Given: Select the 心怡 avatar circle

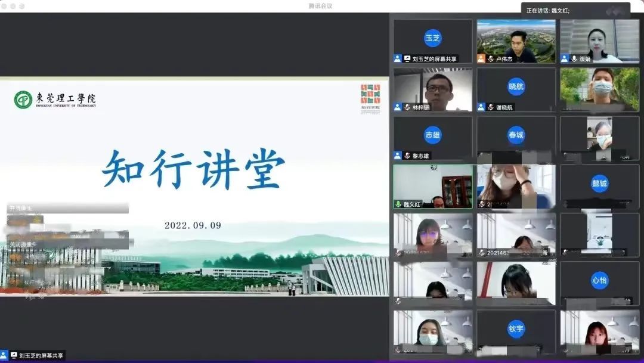Looking at the screenshot, I should [x=599, y=281].
